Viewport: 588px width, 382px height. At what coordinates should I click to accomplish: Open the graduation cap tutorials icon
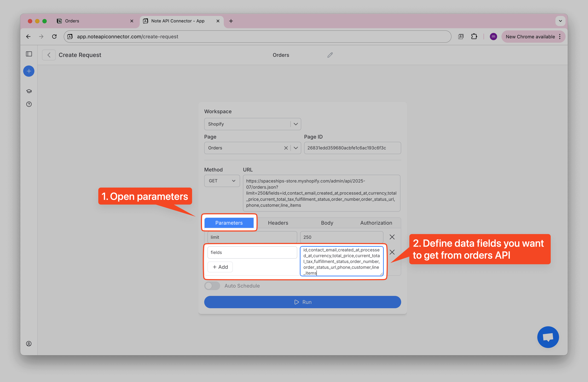29,91
